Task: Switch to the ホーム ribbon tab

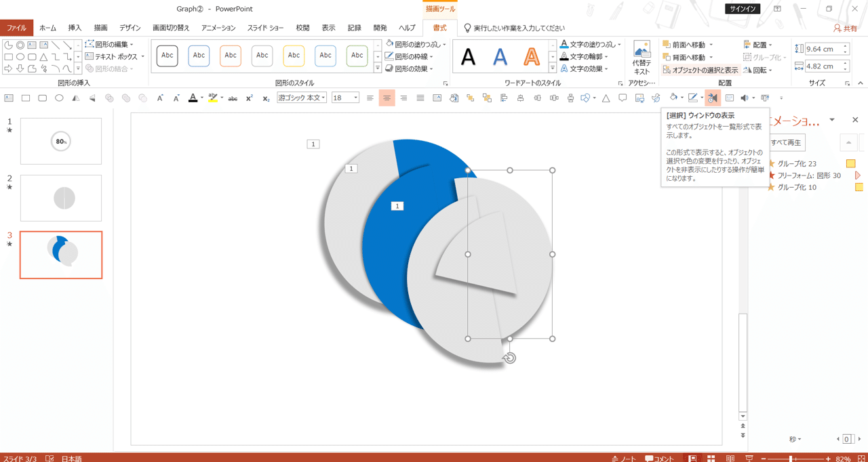Action: [47, 28]
